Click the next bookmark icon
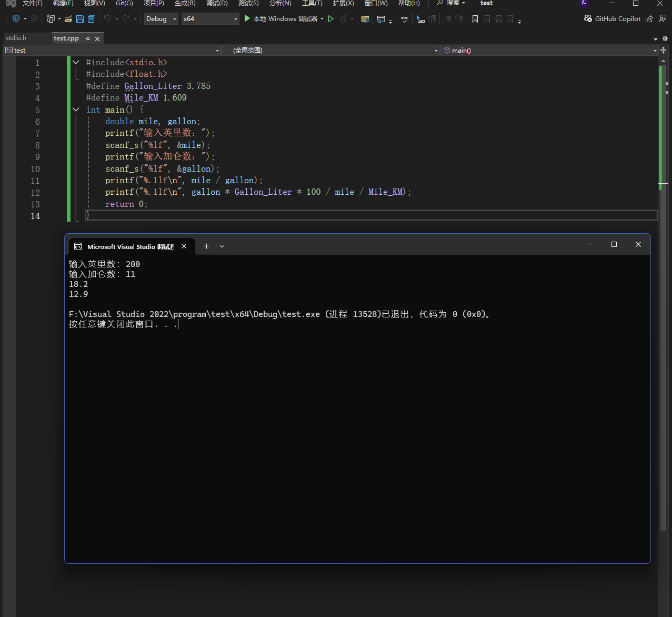This screenshot has height=617, width=672. coord(498,18)
